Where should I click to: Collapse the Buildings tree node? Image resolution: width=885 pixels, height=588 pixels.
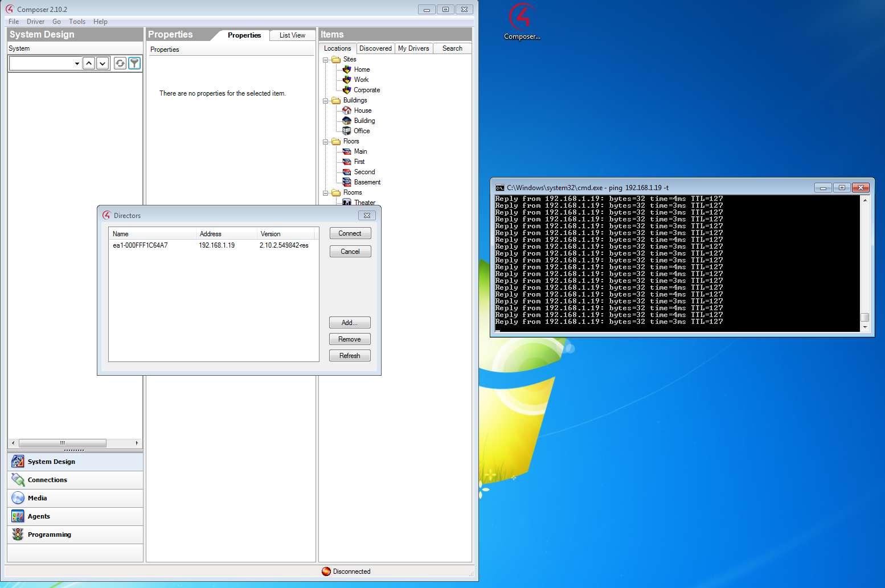point(326,101)
